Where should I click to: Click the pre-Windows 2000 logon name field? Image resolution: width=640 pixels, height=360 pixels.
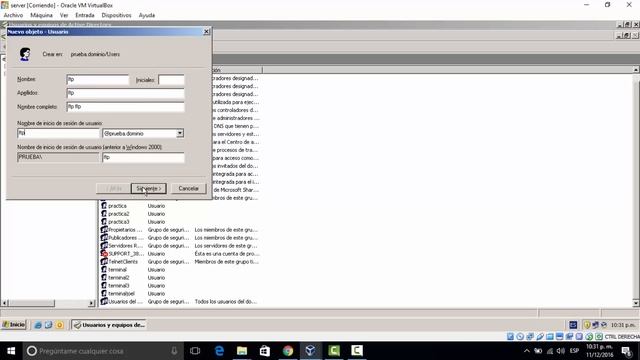point(143,157)
